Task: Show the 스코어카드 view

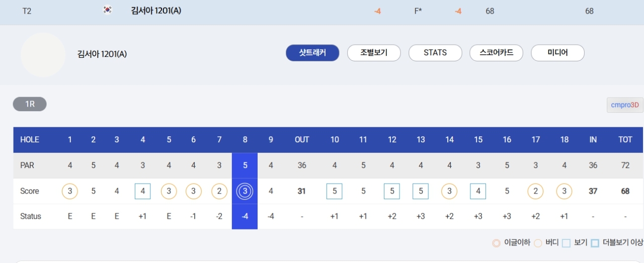Action: (496, 53)
